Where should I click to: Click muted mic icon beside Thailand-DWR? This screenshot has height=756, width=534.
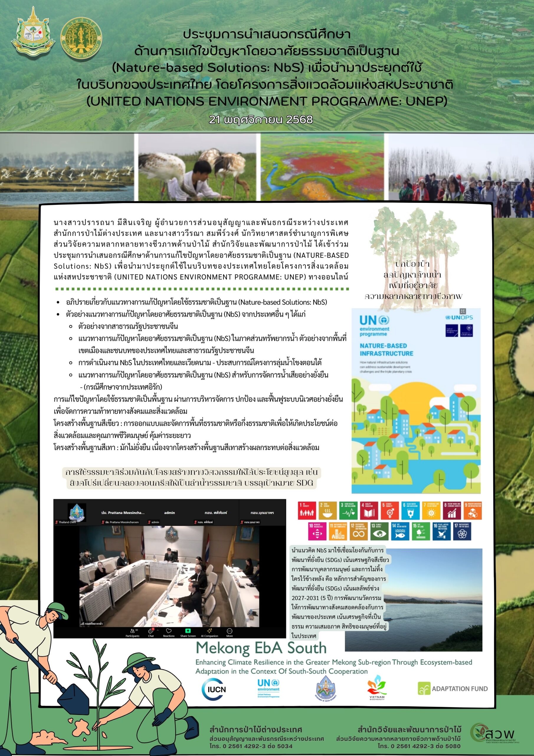pos(56,522)
